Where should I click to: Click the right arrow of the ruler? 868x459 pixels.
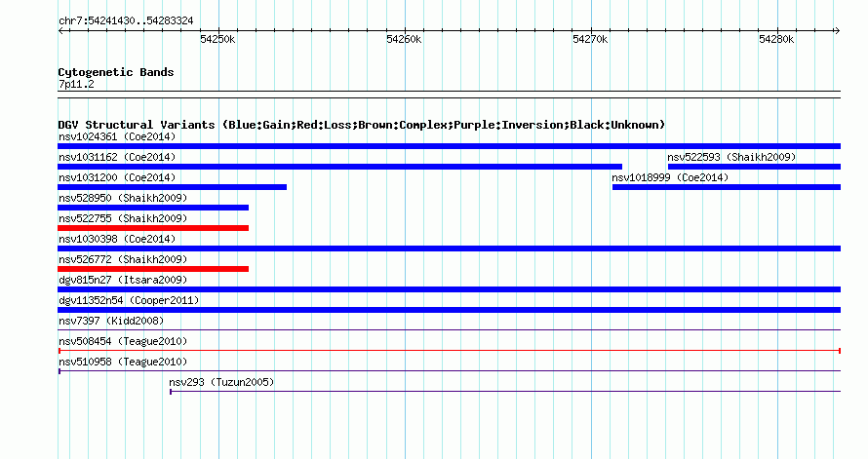[838, 31]
